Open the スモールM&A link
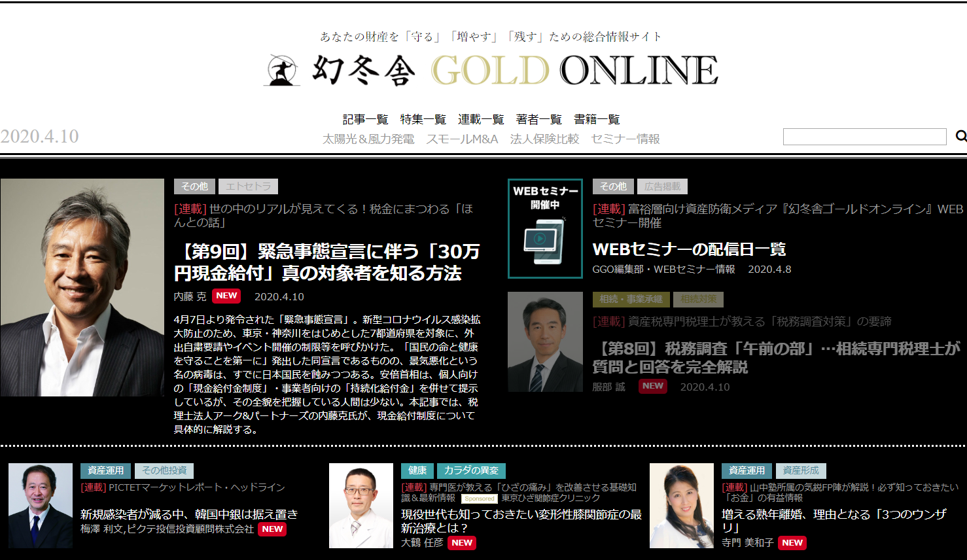Viewport: 967px width, 560px height. pos(462,139)
